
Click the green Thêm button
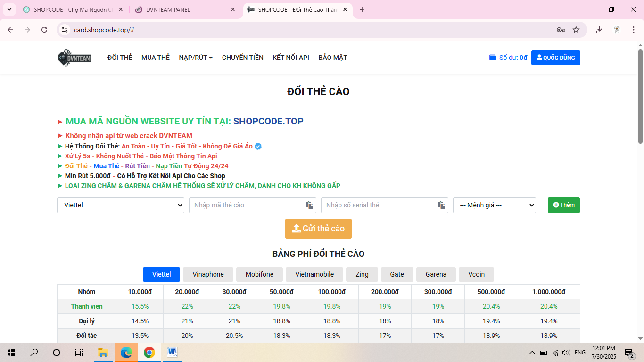(x=563, y=205)
